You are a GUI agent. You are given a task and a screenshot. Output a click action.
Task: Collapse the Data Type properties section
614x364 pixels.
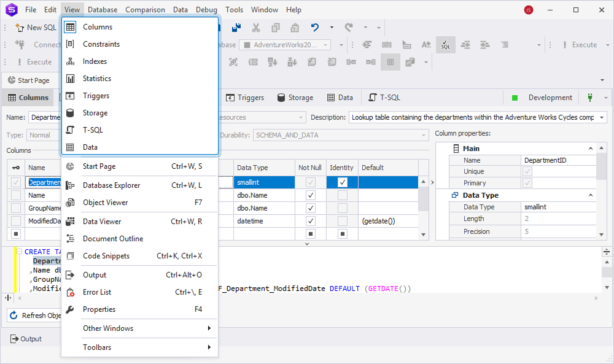[591, 195]
